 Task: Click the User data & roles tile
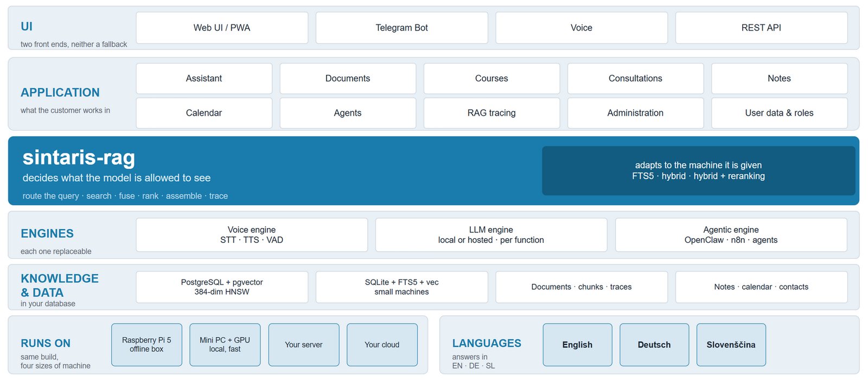pyautogui.click(x=780, y=113)
